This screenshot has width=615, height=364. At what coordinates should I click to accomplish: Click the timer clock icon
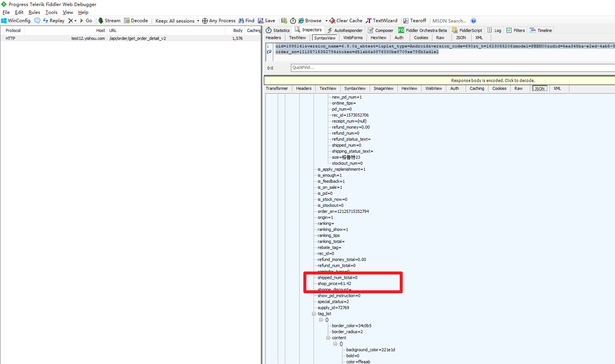(x=293, y=21)
